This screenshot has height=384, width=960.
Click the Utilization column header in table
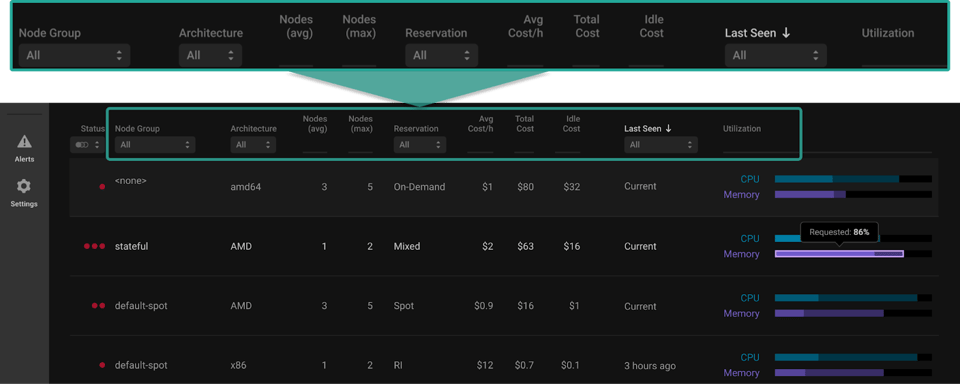click(x=742, y=129)
